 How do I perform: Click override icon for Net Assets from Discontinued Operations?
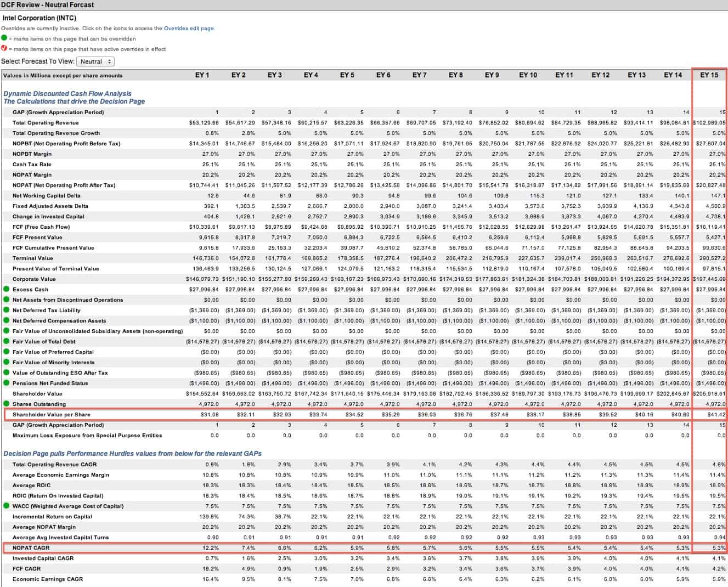tap(6, 300)
